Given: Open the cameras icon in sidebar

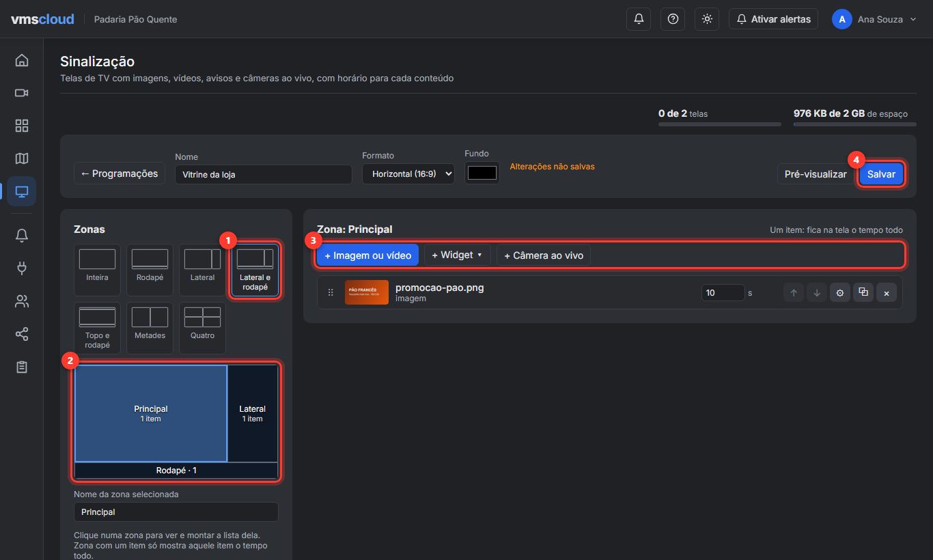Looking at the screenshot, I should (22, 93).
